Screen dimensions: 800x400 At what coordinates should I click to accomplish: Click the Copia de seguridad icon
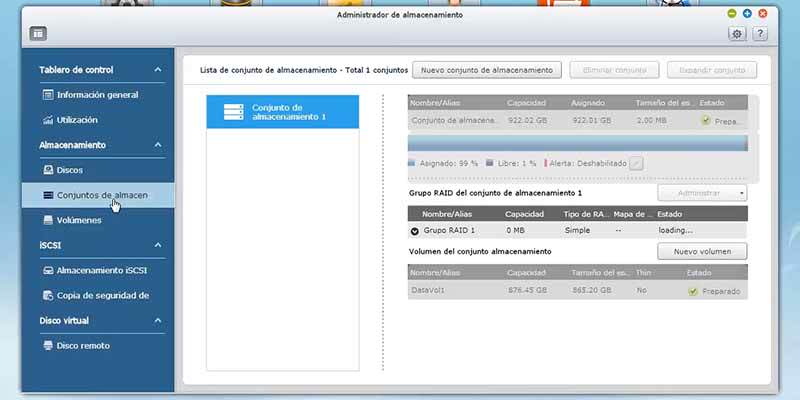click(x=48, y=295)
